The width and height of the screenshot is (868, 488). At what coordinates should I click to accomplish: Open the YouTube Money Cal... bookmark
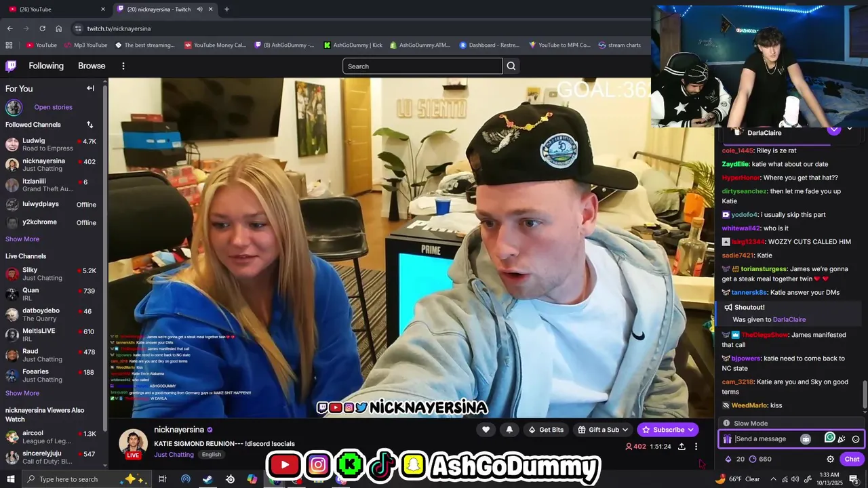pyautogui.click(x=215, y=45)
